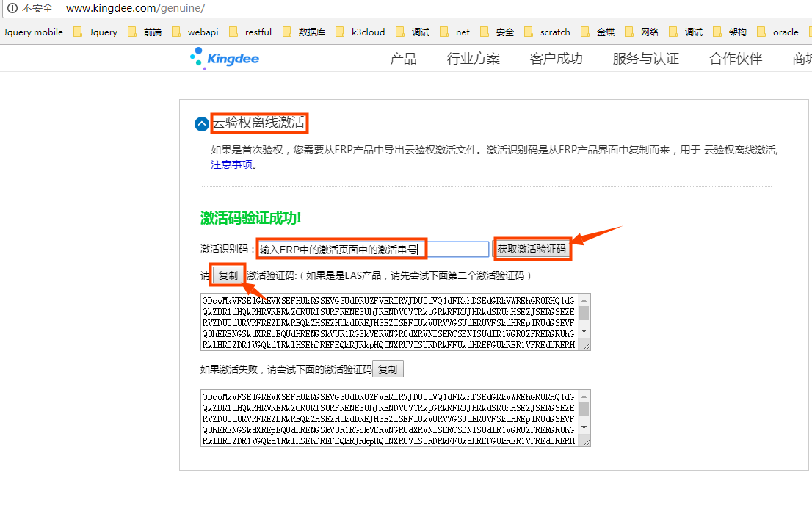Open the scratch bookmark folder
812x511 pixels.
pyautogui.click(x=548, y=32)
